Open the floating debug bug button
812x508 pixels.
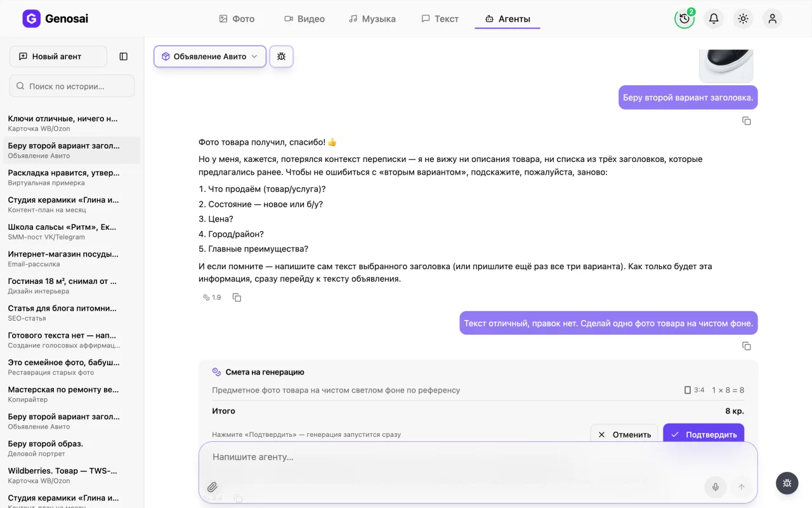coord(787,483)
